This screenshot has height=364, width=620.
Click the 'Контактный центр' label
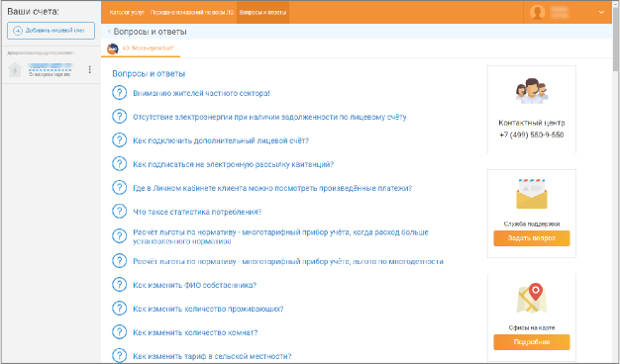[x=532, y=123]
